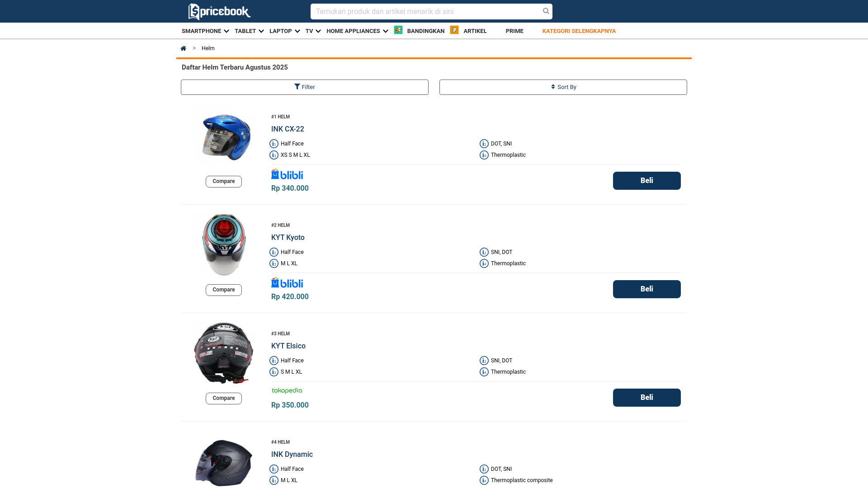This screenshot has height=488, width=868.
Task: Click the Rp 340.000 price
Action: coord(290,188)
